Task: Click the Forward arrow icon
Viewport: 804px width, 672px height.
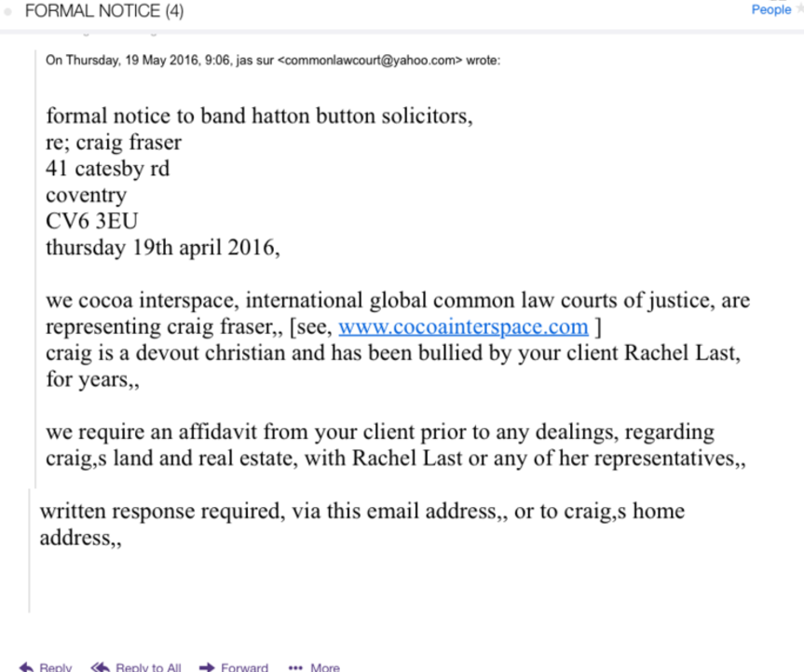Action: pyautogui.click(x=207, y=667)
